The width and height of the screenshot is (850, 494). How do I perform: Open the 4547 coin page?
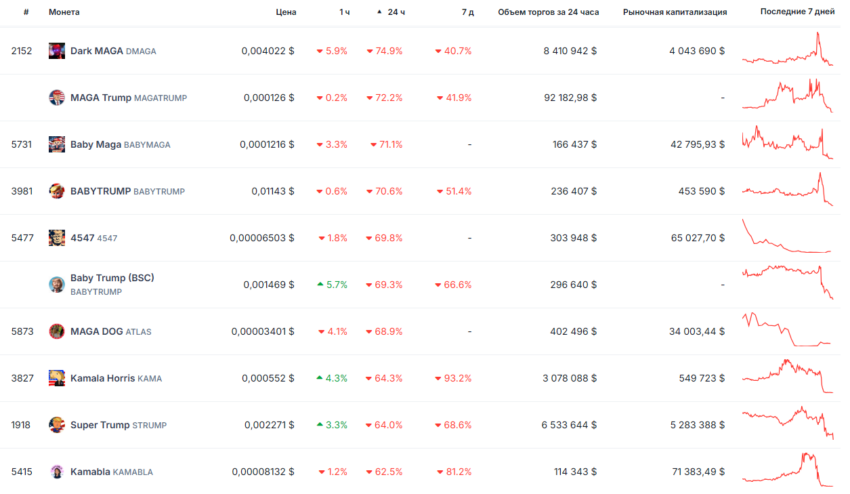coord(94,238)
